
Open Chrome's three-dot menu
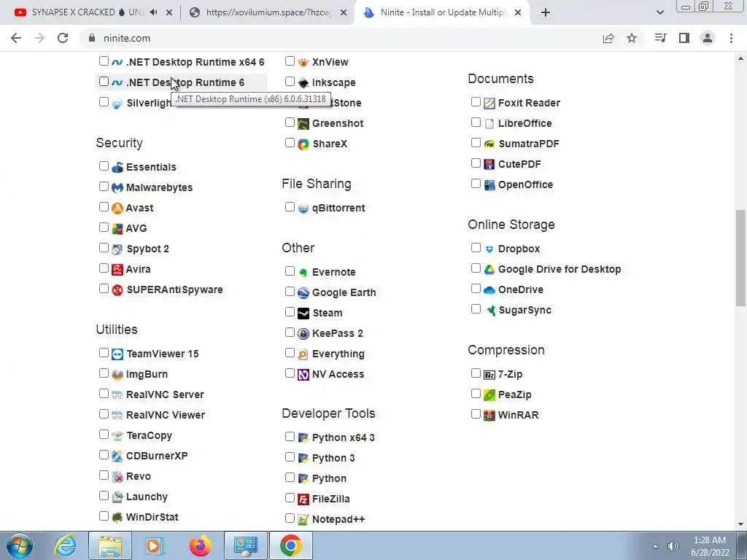(x=731, y=38)
